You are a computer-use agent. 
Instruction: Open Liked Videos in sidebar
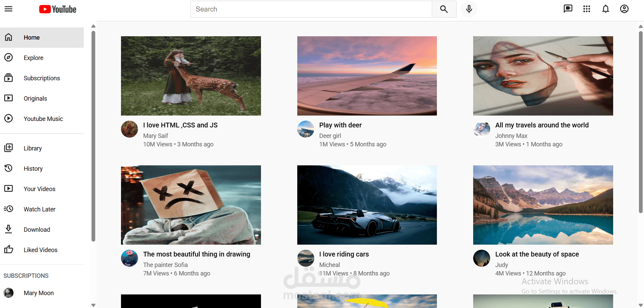(42, 250)
